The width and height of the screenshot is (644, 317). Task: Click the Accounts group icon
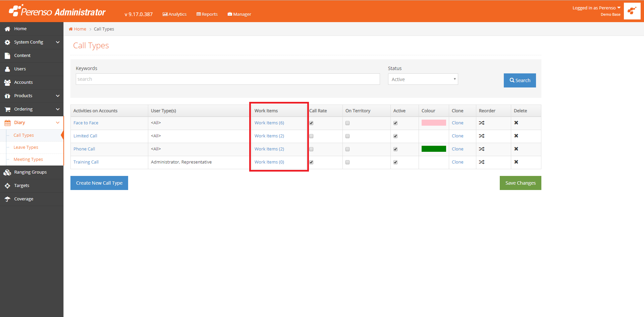[x=7, y=83]
